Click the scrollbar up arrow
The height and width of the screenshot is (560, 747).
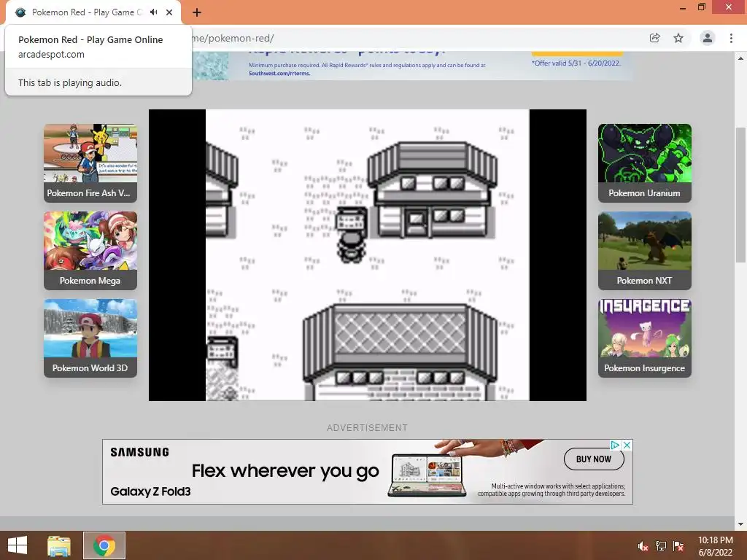point(740,58)
